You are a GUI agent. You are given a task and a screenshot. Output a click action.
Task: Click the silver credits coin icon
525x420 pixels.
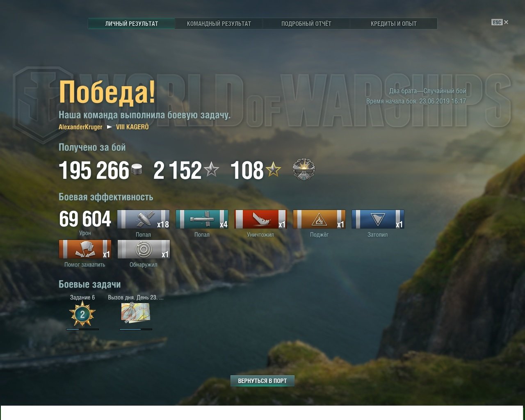click(x=137, y=169)
